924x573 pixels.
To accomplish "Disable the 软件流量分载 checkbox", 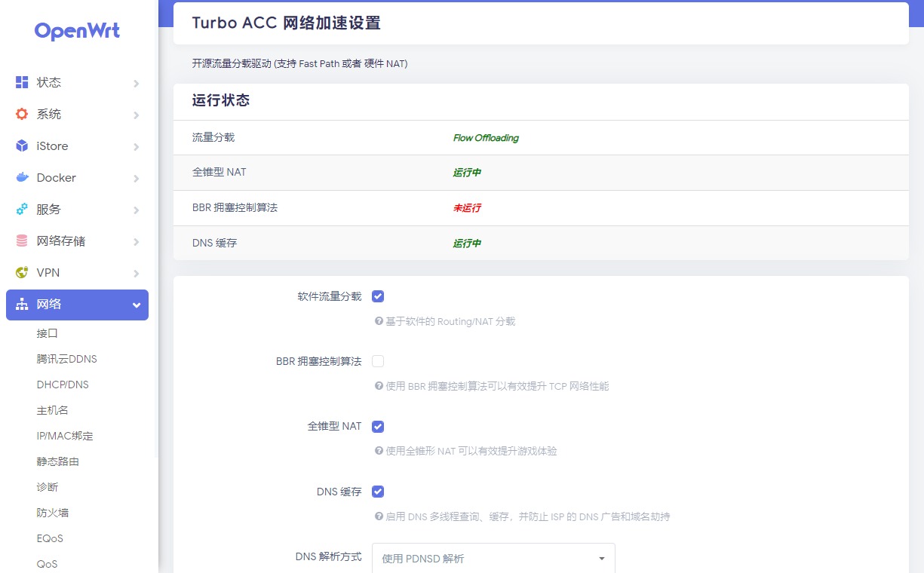I will point(378,296).
